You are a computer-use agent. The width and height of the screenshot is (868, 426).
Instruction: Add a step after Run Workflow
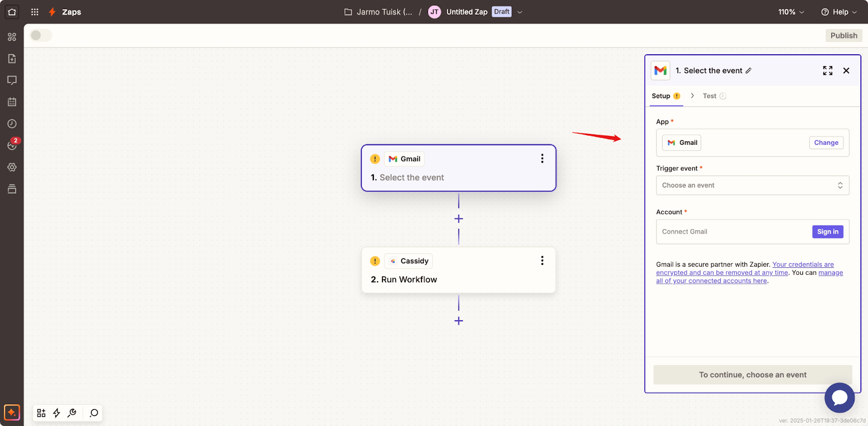point(458,321)
